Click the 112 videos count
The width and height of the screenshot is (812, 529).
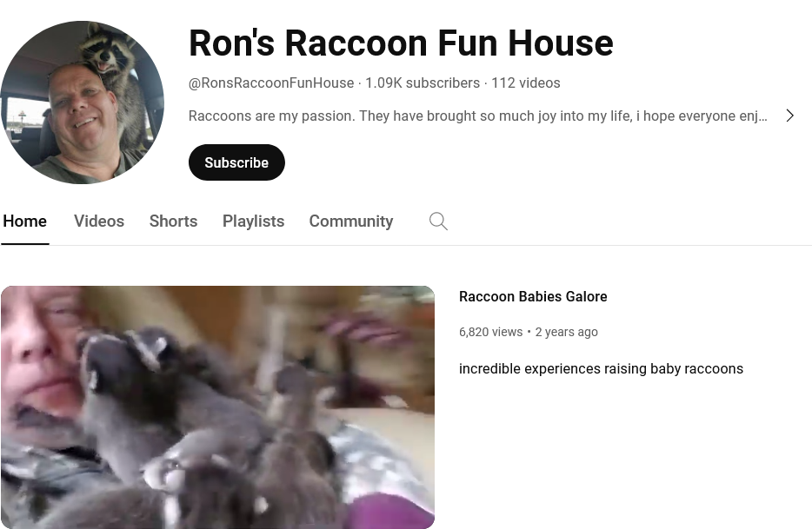pyautogui.click(x=526, y=83)
